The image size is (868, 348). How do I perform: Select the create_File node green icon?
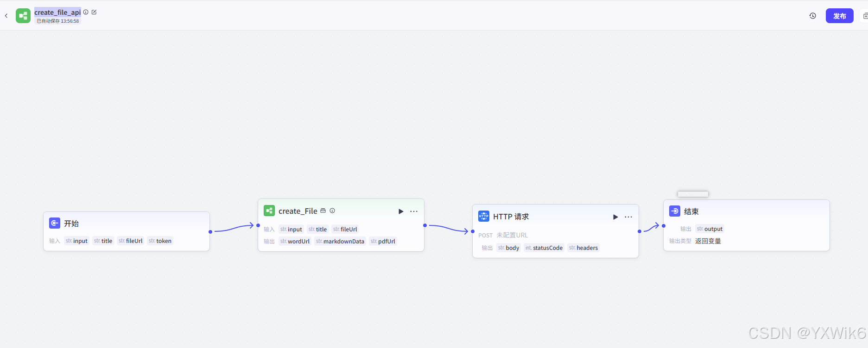click(269, 211)
